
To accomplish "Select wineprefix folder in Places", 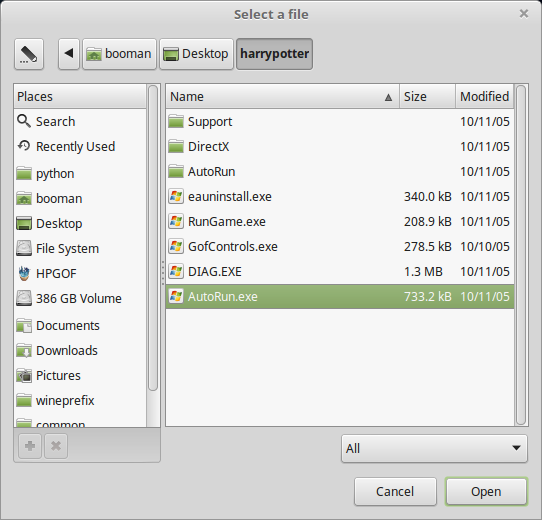I will [80, 401].
